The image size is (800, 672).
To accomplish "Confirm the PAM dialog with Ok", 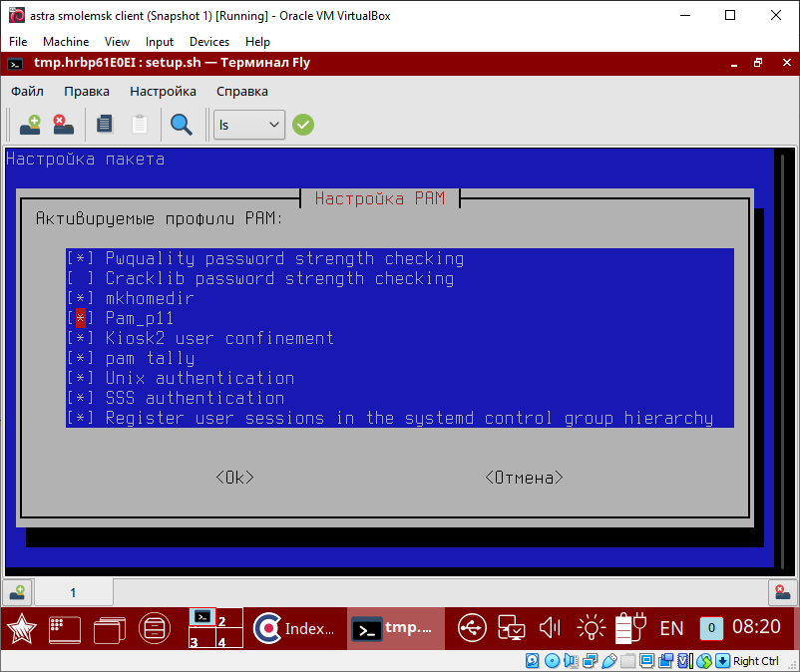I will pyautogui.click(x=234, y=478).
